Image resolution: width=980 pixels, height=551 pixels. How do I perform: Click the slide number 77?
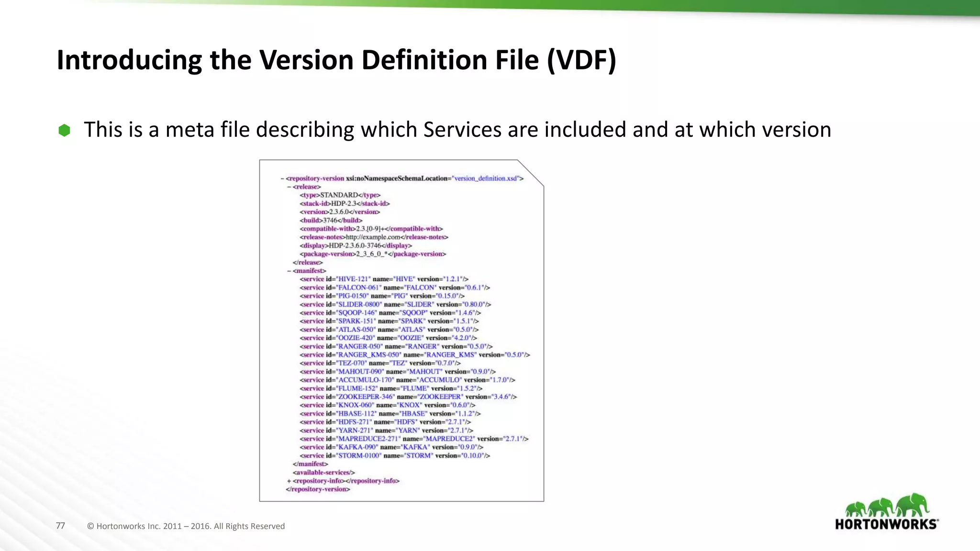tap(60, 526)
